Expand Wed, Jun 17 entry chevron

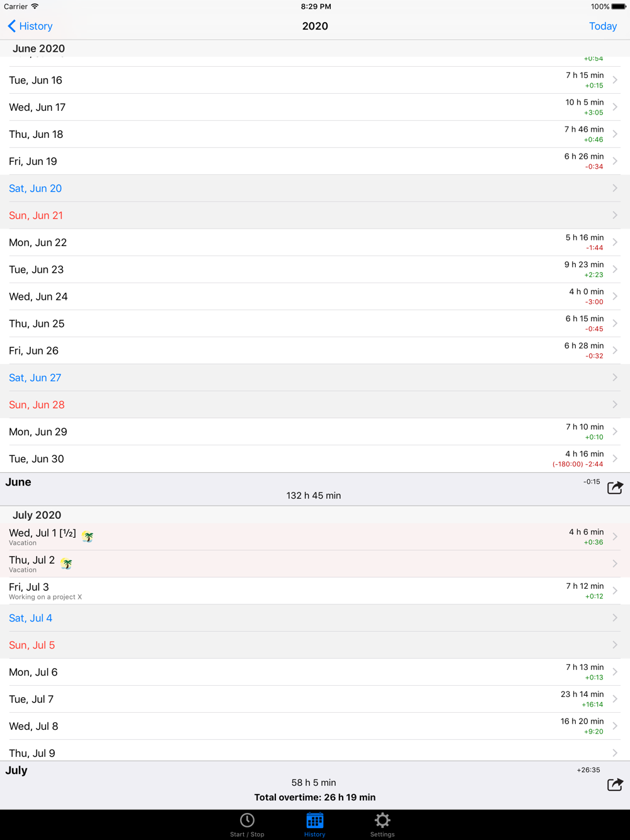click(x=615, y=107)
